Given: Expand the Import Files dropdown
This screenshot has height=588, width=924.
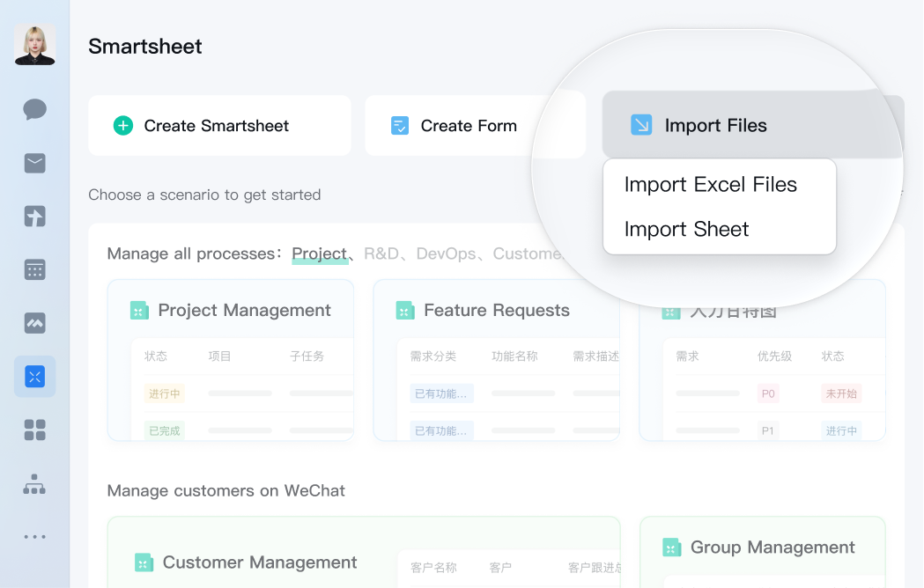Looking at the screenshot, I should coord(752,126).
